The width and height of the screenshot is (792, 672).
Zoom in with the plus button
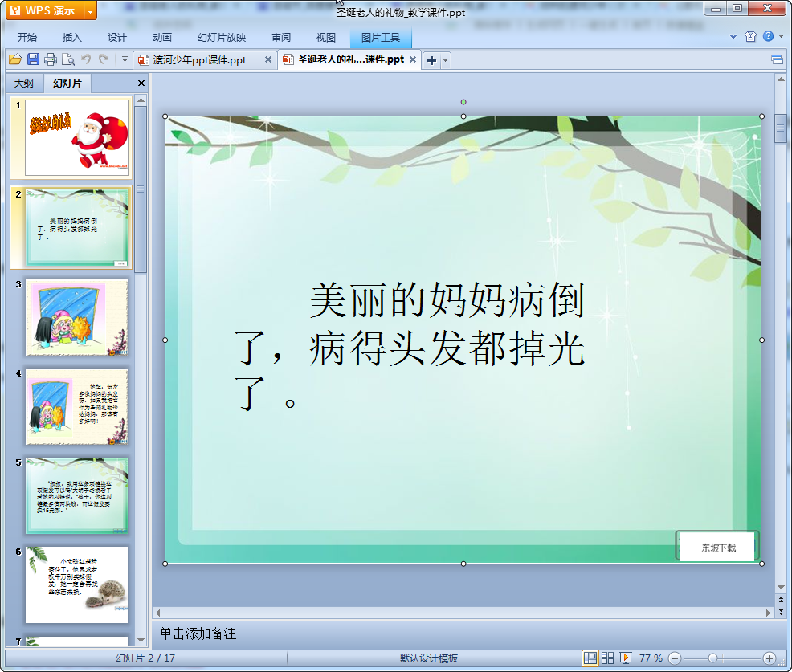[x=770, y=658]
